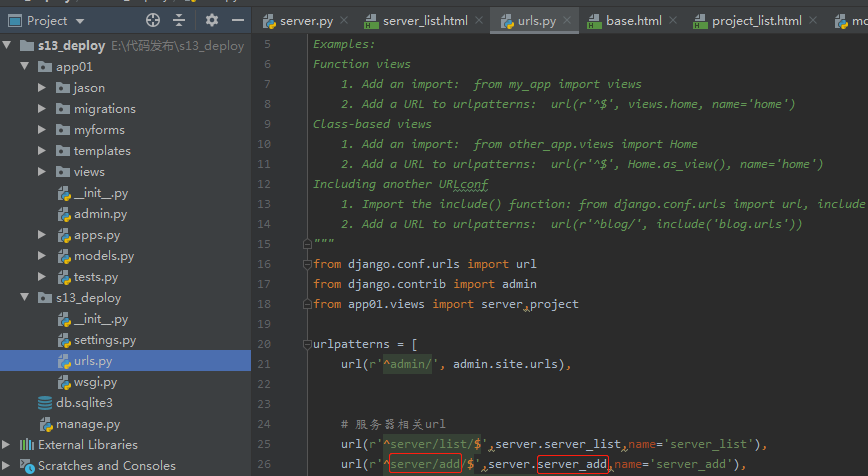The width and height of the screenshot is (868, 476).
Task: Expand the templates folder
Action: pos(42,151)
